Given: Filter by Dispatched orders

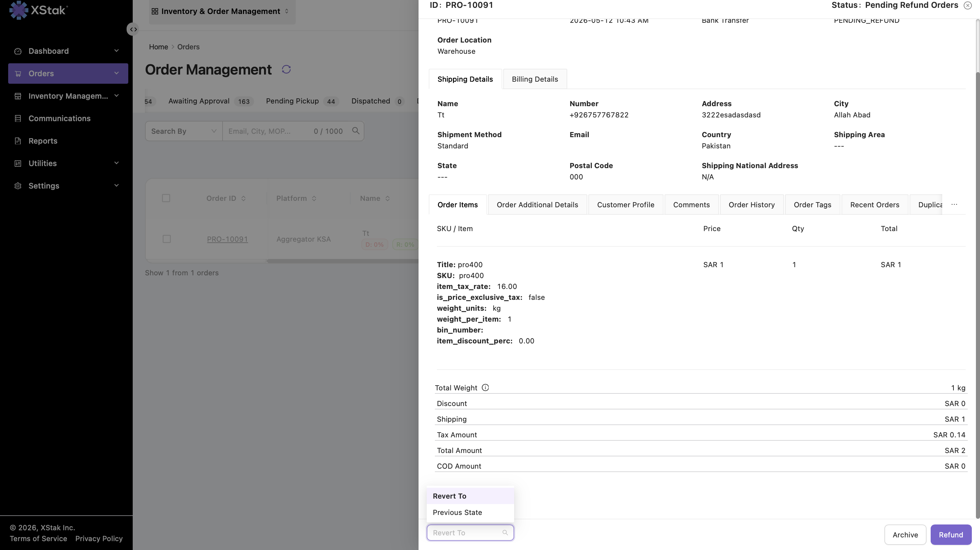Looking at the screenshot, I should [377, 101].
